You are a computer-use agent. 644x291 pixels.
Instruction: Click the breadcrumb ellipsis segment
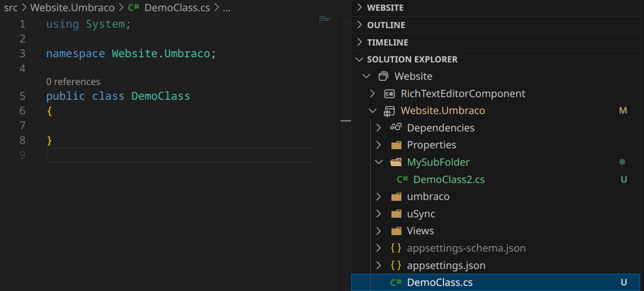(x=227, y=8)
